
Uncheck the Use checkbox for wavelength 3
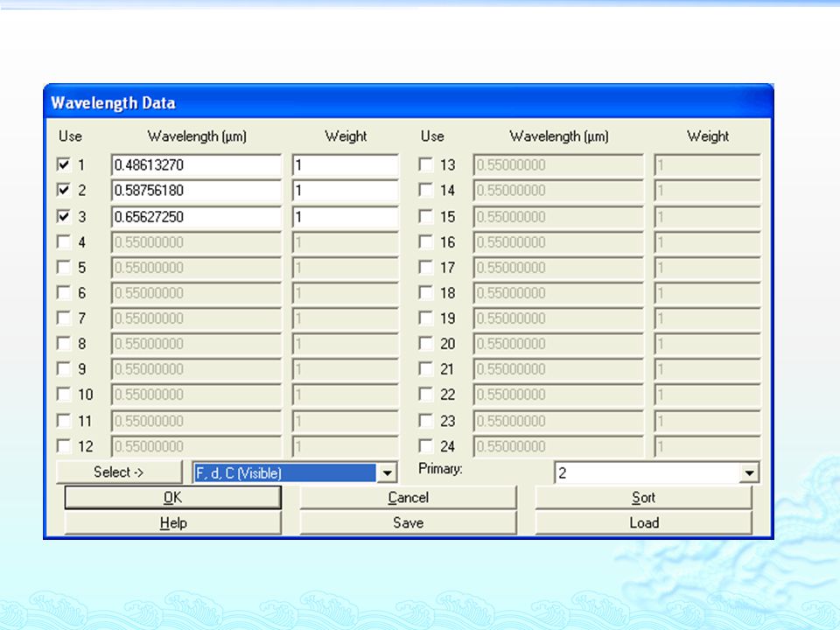click(63, 216)
